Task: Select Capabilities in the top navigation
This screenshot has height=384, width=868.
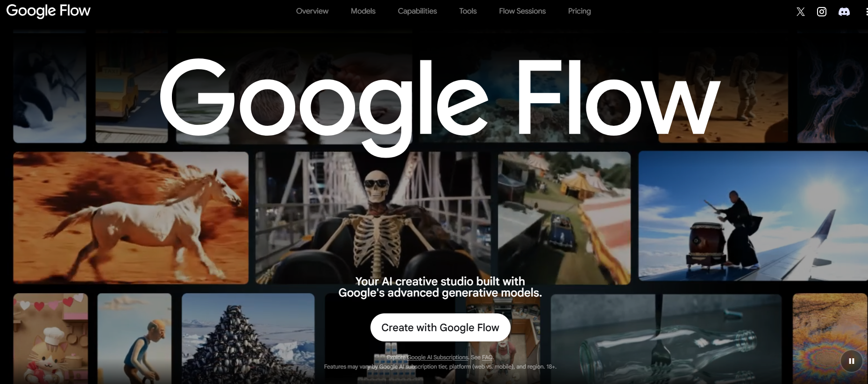Action: point(417,11)
